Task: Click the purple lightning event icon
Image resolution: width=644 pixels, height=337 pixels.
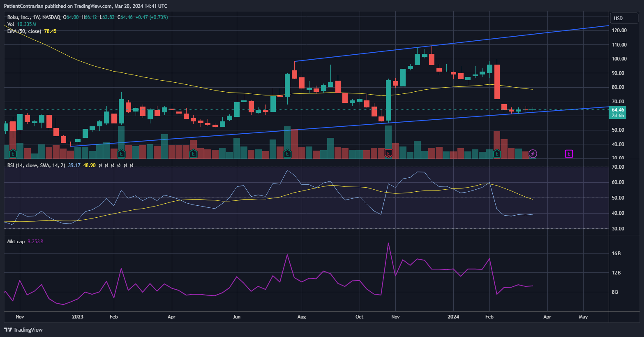Action: 533,154
